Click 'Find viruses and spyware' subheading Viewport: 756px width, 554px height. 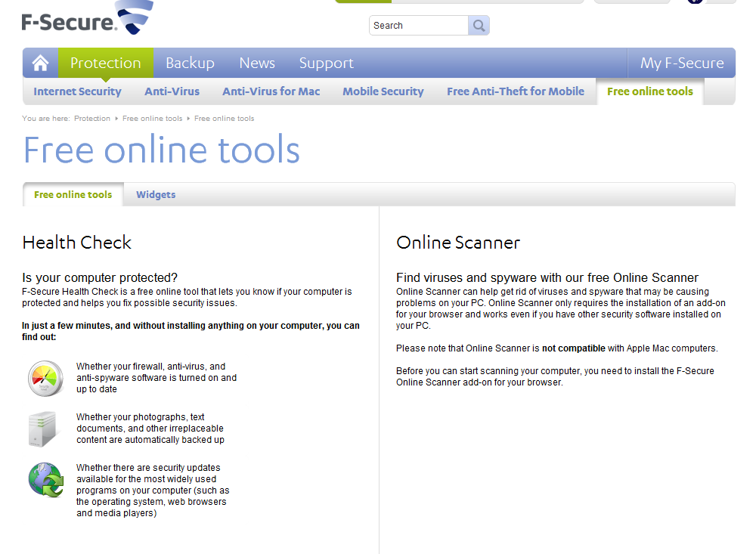[547, 277]
